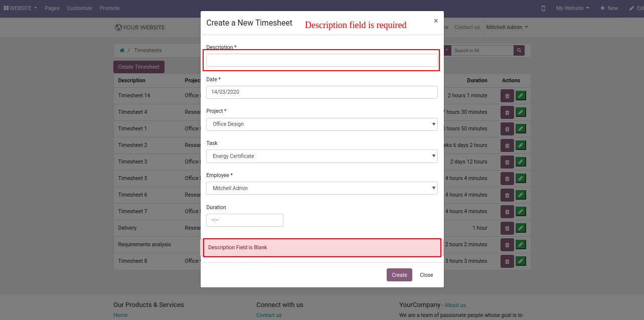The image size is (644, 320).
Task: Click the search magnifier icon button
Action: 519,50
